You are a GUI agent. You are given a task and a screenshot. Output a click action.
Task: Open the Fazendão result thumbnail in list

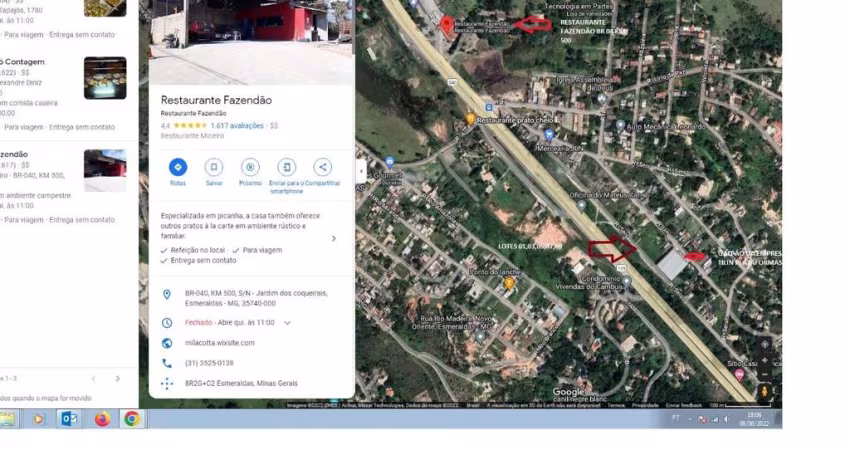coord(105,170)
